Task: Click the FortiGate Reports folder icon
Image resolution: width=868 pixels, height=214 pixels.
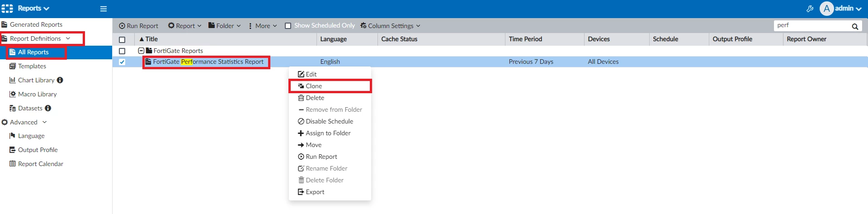Action: 149,51
